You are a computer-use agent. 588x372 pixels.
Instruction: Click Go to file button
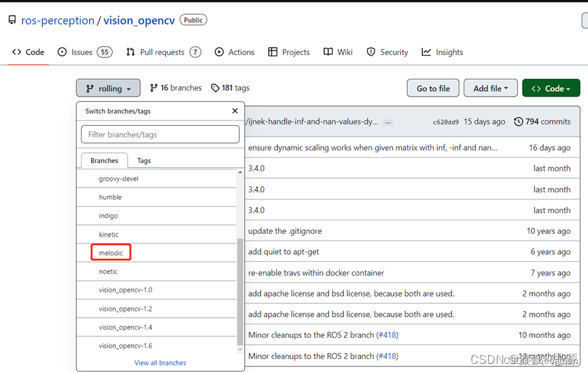click(433, 88)
